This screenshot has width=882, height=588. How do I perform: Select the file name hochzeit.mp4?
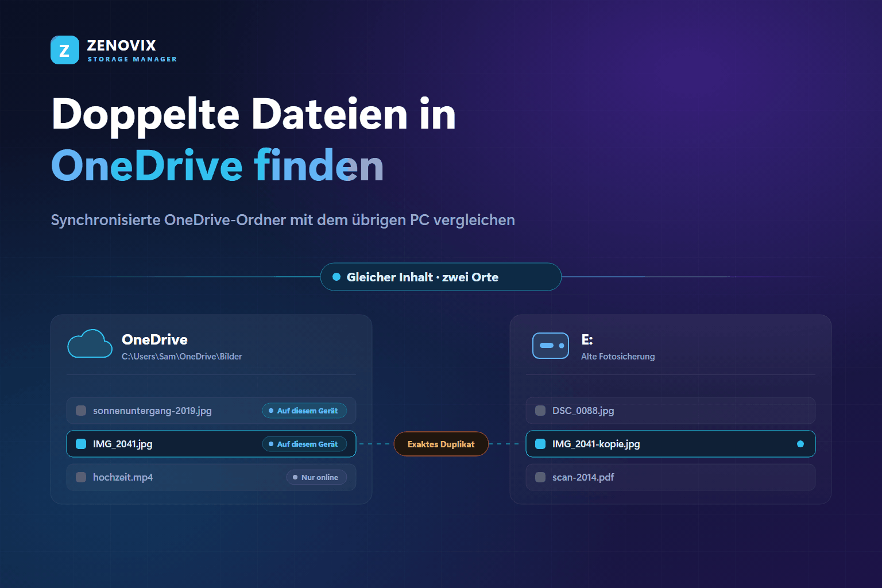pos(123,477)
